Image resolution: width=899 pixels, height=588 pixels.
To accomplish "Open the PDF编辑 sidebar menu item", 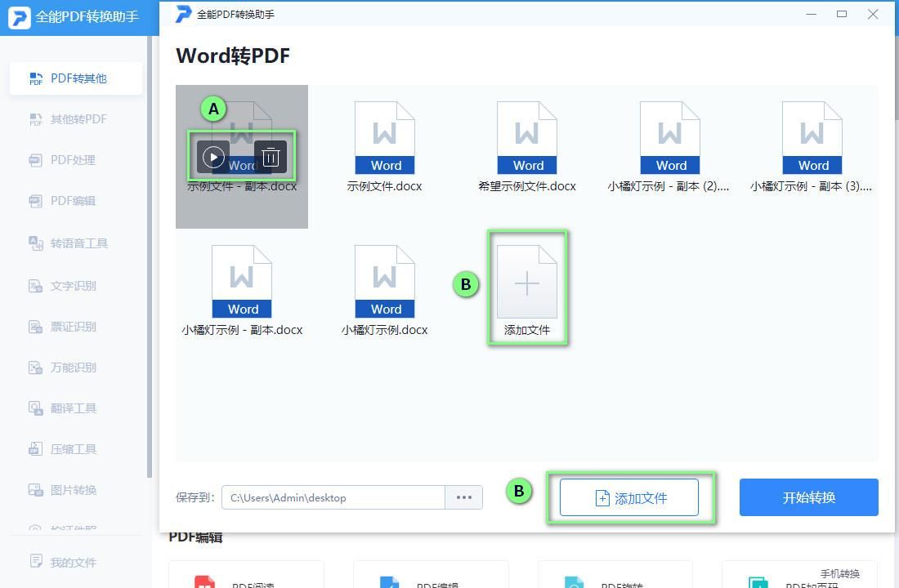I will click(x=75, y=201).
